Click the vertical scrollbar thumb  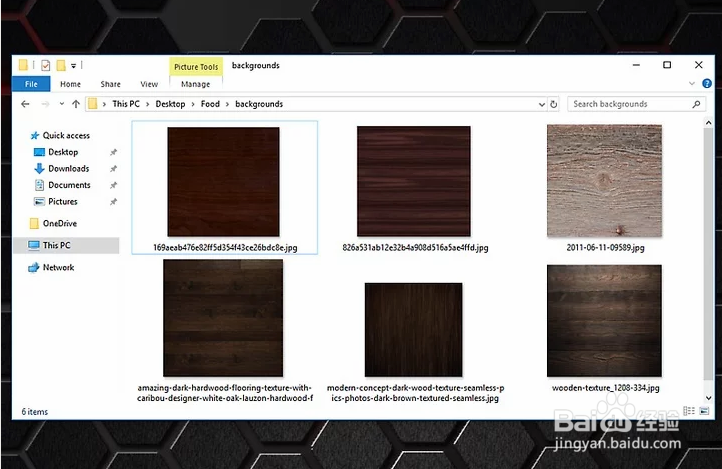click(x=709, y=254)
